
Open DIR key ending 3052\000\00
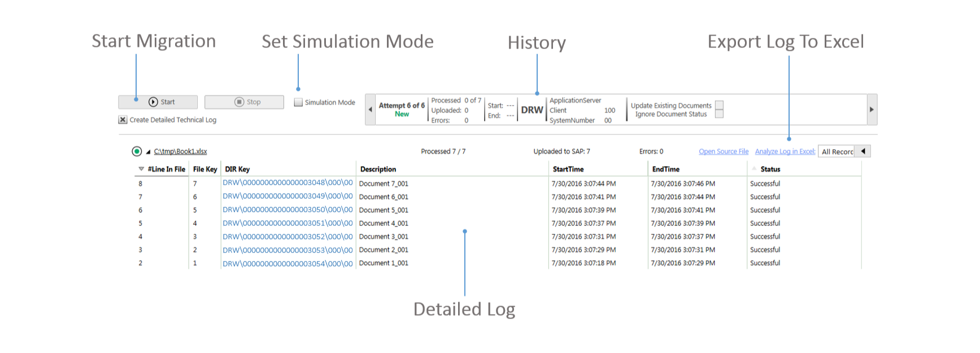coord(288,237)
